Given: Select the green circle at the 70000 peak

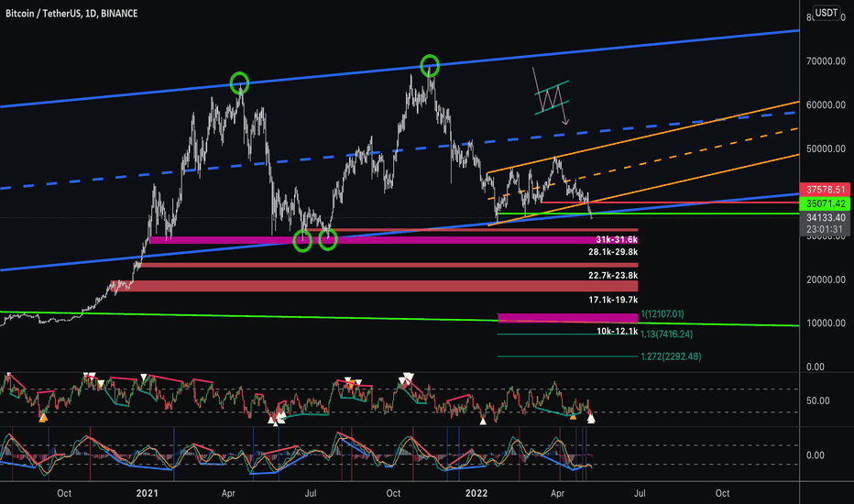Looking at the screenshot, I should point(430,65).
